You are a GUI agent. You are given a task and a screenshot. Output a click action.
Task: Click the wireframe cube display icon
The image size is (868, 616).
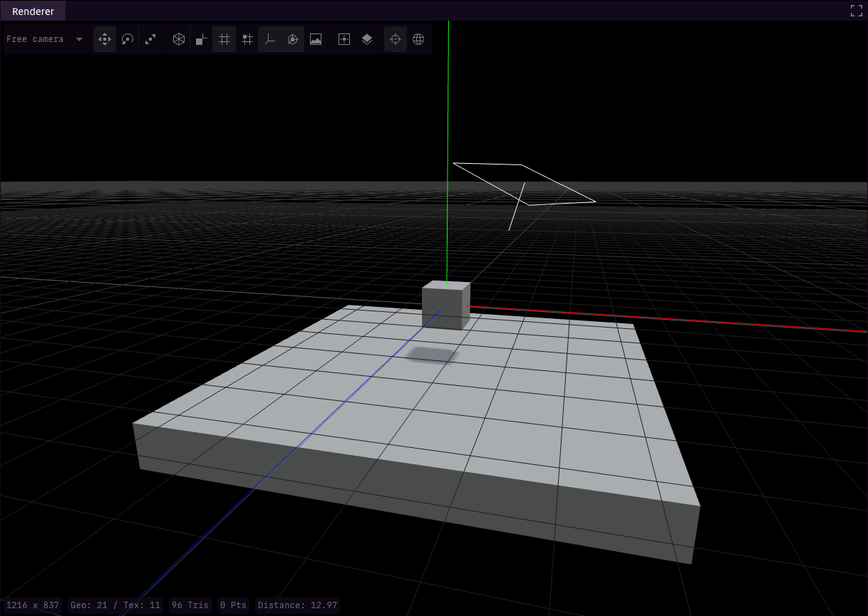[x=179, y=39]
